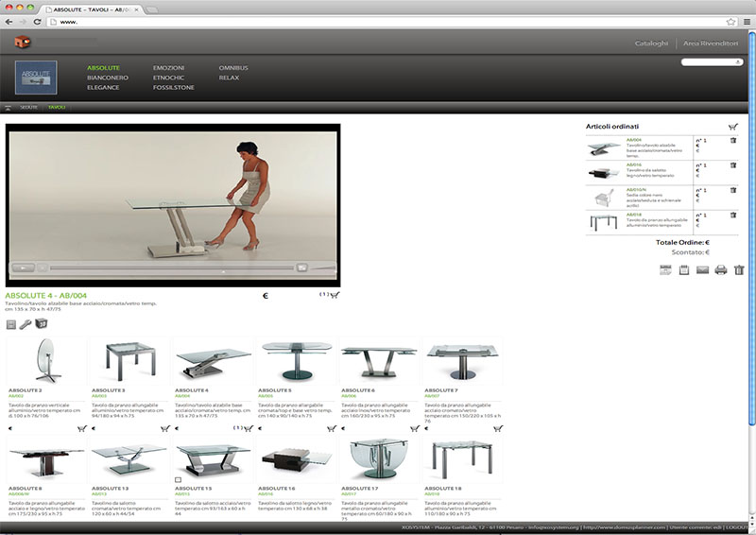Open the Cataloghi link
Viewport: 756px width, 535px height.
coord(651,43)
